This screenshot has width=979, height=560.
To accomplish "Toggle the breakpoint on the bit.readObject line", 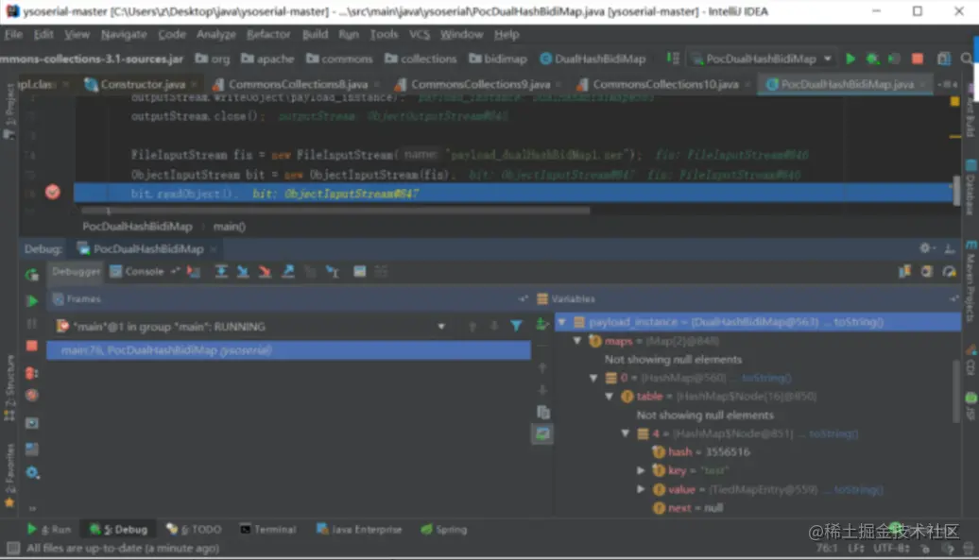I will point(53,193).
